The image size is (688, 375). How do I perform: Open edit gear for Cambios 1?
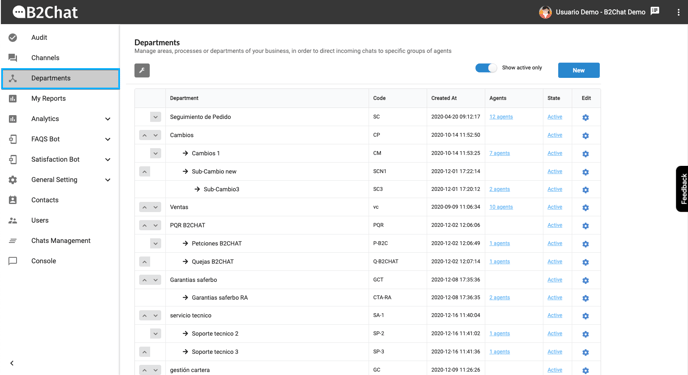coord(585,154)
